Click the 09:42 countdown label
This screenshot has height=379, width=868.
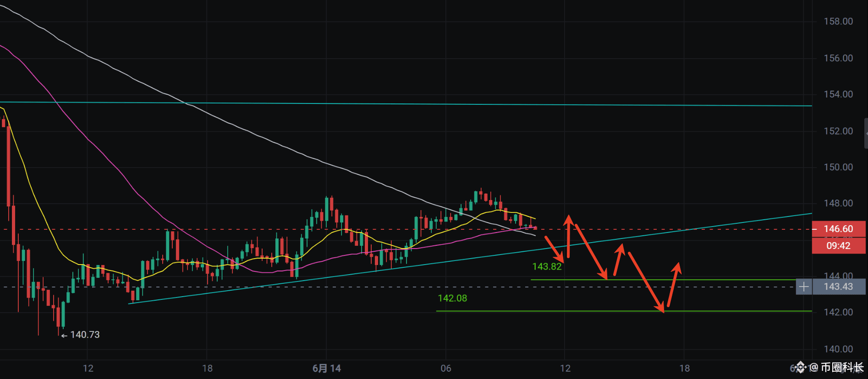839,246
